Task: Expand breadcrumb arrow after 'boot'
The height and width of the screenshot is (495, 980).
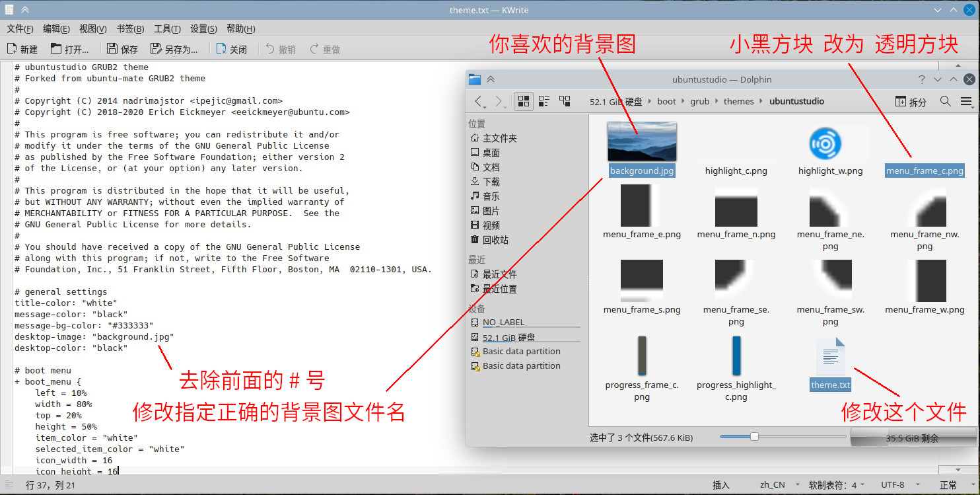Action: coord(683,101)
